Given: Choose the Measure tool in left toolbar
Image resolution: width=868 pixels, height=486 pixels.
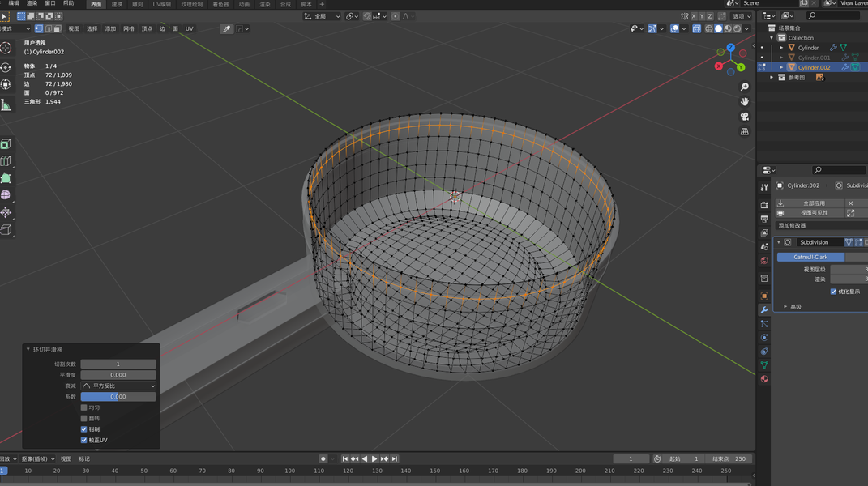Looking at the screenshot, I should point(6,105).
